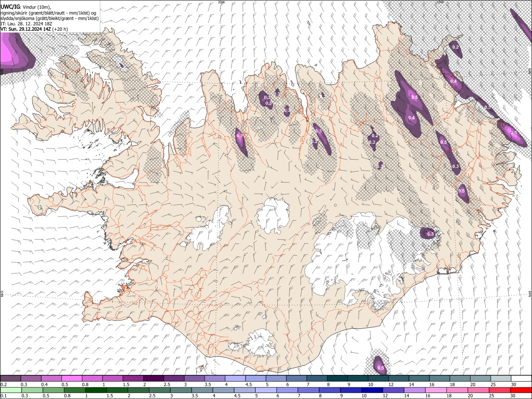Viewport: 532px width, 399px height.
Task: Click the large white Vatnajökull glacier in the southeast
Action: coord(353,258)
